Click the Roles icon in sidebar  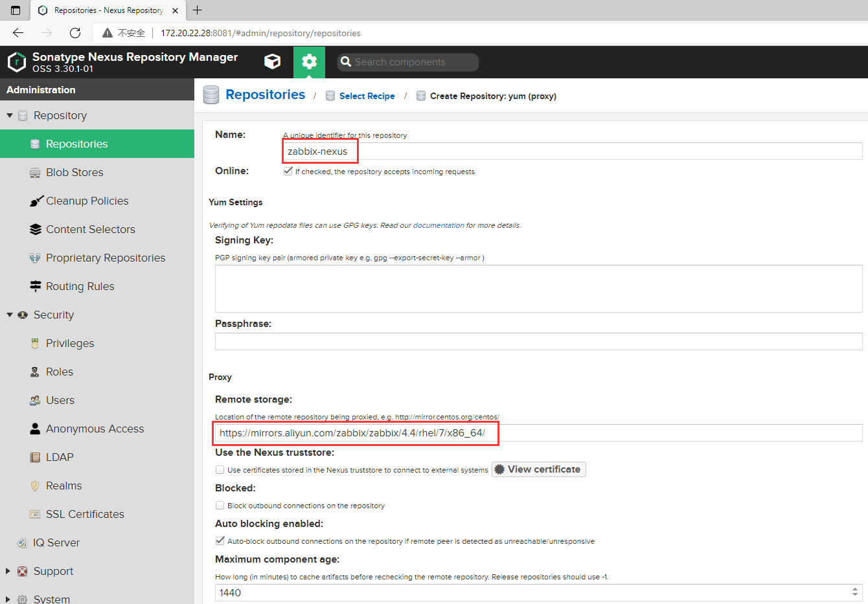(35, 372)
